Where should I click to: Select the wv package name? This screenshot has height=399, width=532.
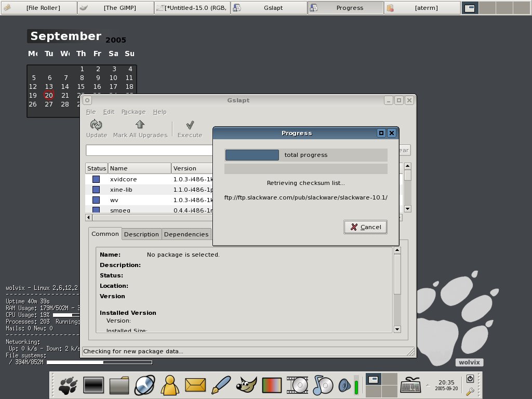click(114, 200)
